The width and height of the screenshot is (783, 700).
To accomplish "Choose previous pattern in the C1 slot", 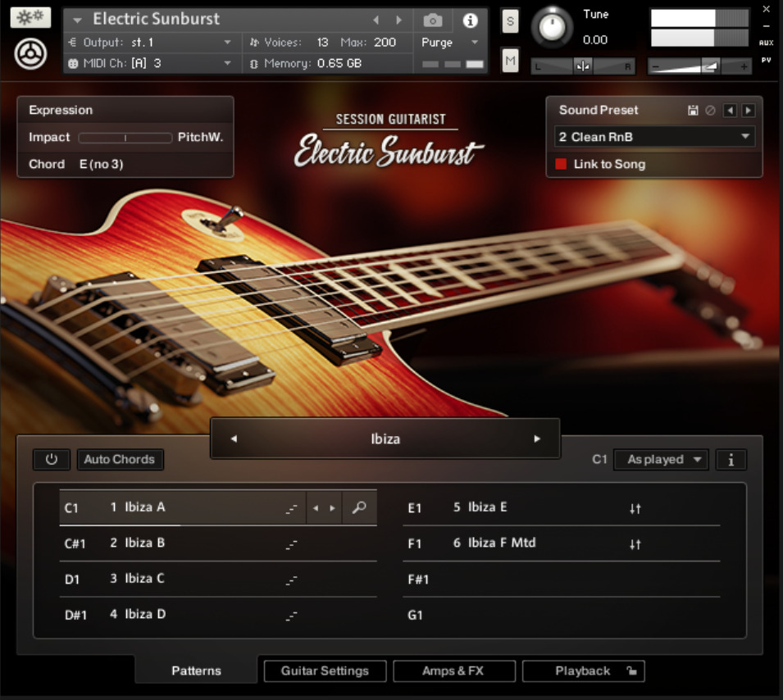I will pos(316,508).
